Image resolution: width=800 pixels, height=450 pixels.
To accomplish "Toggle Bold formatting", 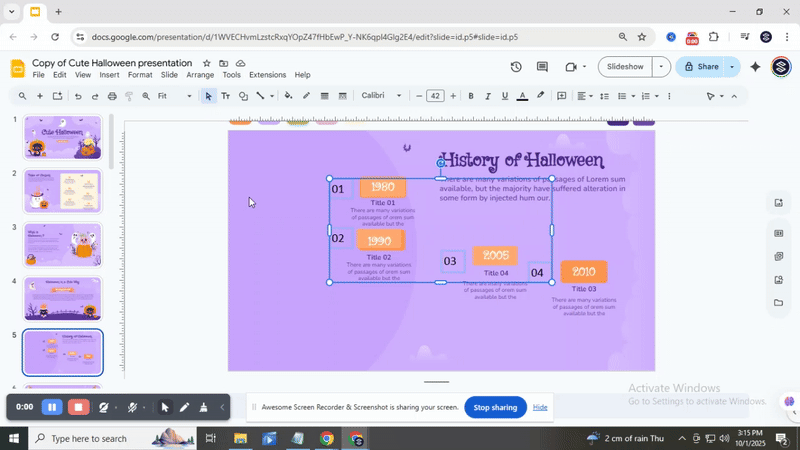I will click(x=471, y=96).
